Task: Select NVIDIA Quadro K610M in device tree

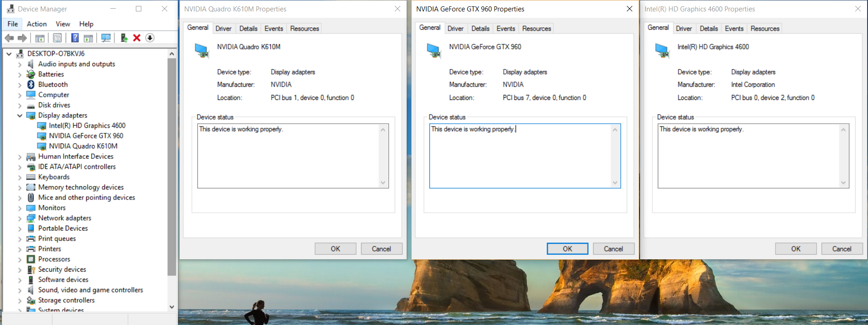Action: [83, 146]
